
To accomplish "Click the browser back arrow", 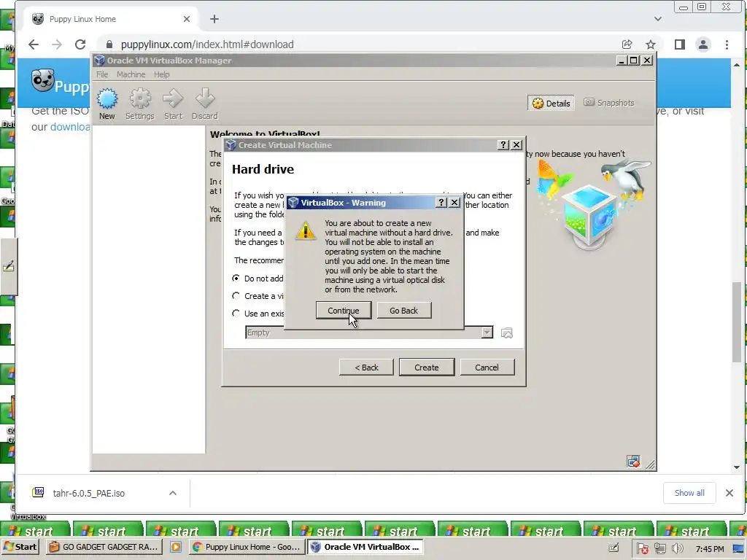I will point(34,44).
